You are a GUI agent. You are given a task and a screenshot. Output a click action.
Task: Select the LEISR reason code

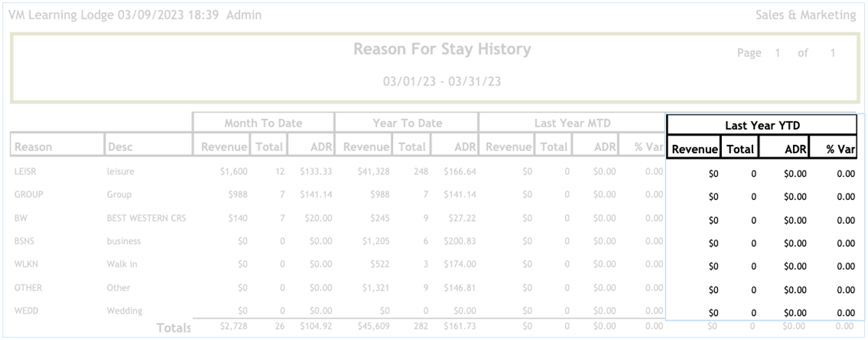pyautogui.click(x=25, y=171)
